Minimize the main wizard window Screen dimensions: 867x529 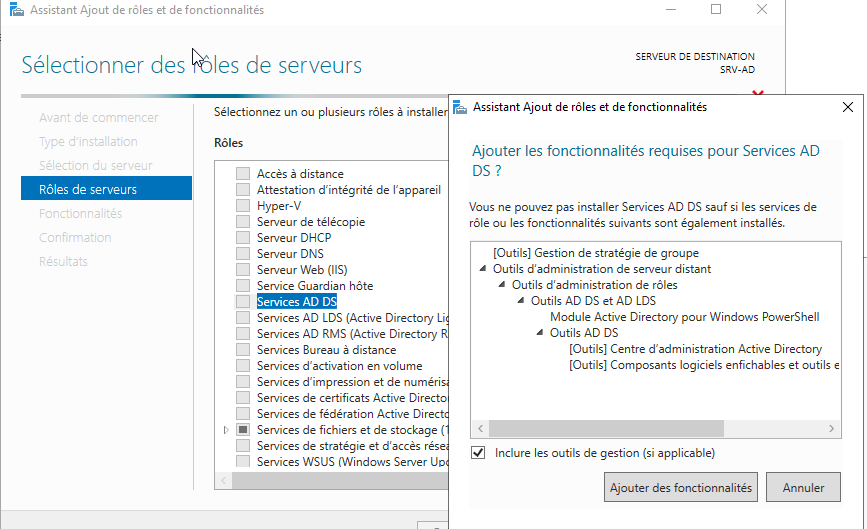coord(671,10)
